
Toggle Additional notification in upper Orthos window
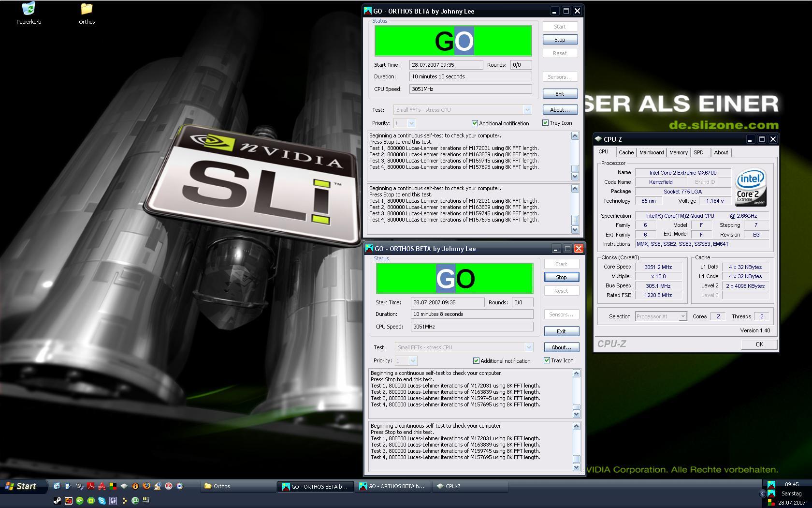click(x=500, y=123)
